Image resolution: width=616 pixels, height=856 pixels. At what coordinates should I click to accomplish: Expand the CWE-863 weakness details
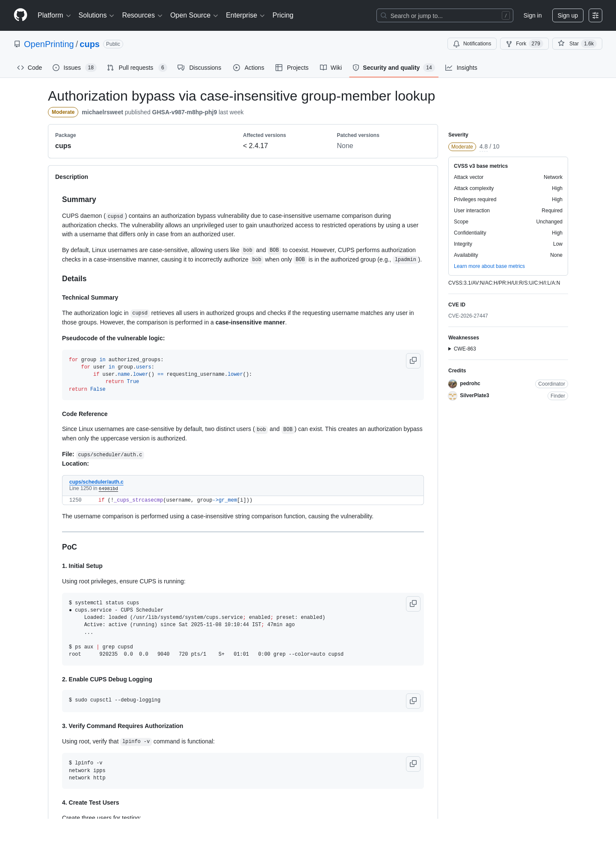462,349
